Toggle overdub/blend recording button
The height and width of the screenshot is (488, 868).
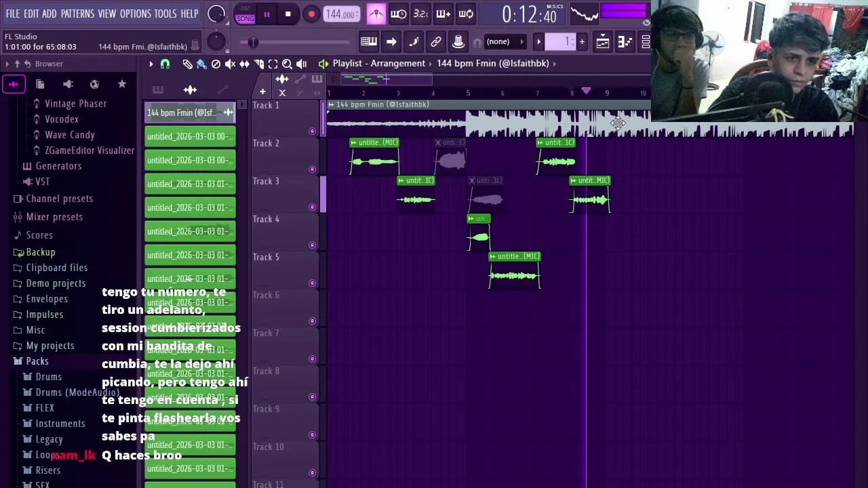pyautogui.click(x=443, y=14)
